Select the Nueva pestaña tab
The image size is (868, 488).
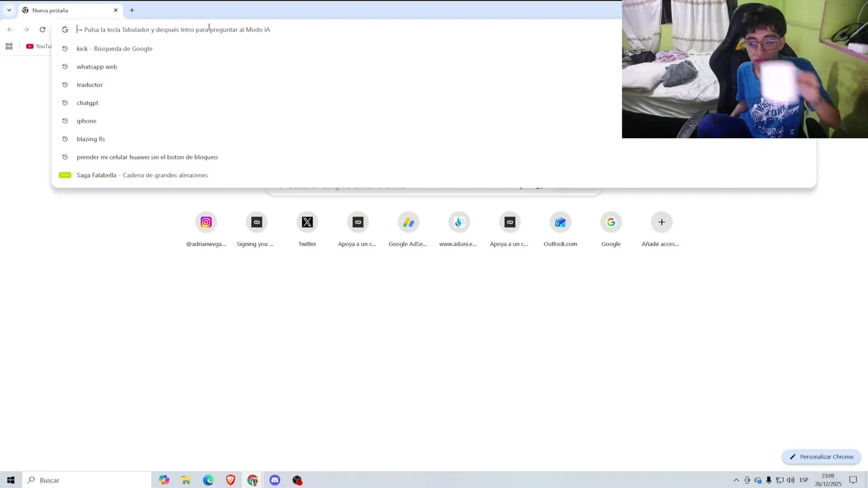[x=69, y=10]
